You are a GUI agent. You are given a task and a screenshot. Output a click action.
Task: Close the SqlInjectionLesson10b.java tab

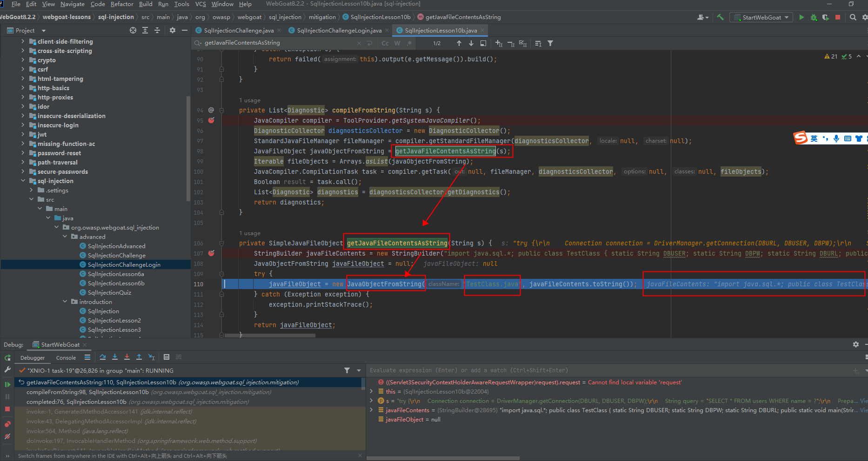click(482, 30)
